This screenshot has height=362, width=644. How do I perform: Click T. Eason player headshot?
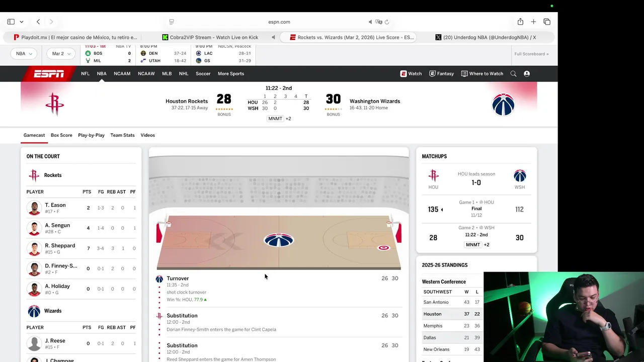point(34,208)
